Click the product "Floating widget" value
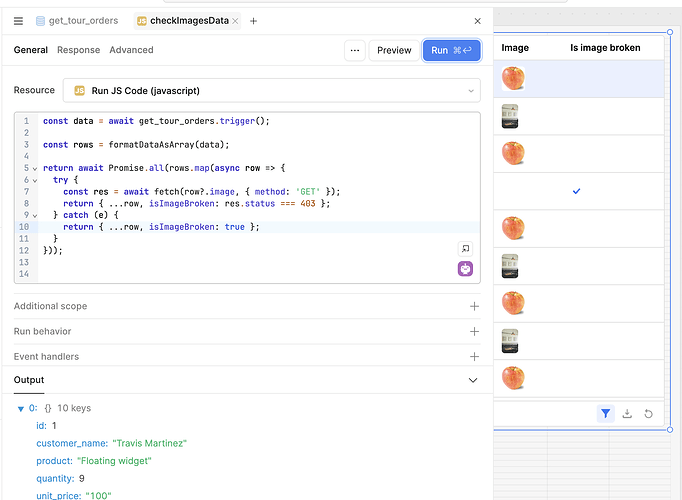682x500 pixels. pyautogui.click(x=114, y=461)
